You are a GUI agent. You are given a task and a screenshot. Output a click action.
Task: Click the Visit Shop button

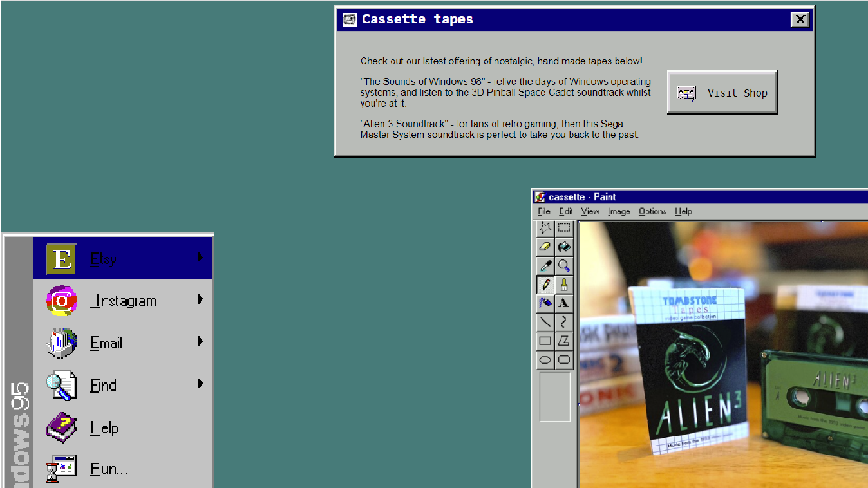(722, 92)
